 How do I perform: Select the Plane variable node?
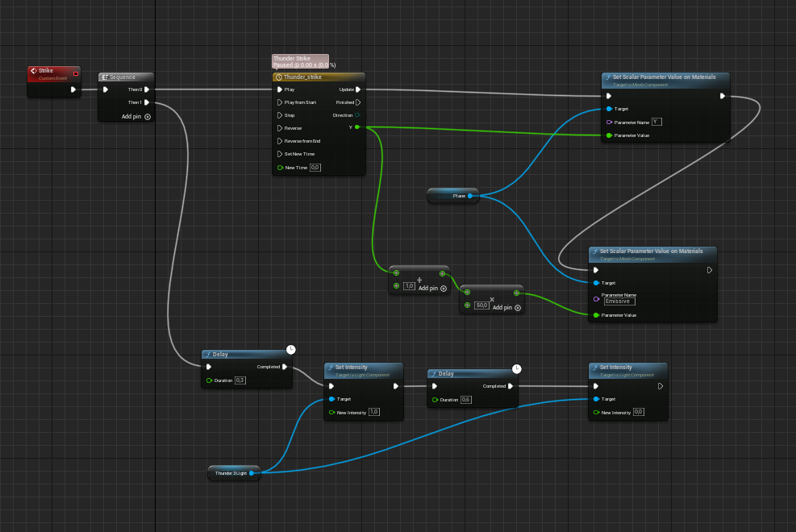pyautogui.click(x=452, y=196)
